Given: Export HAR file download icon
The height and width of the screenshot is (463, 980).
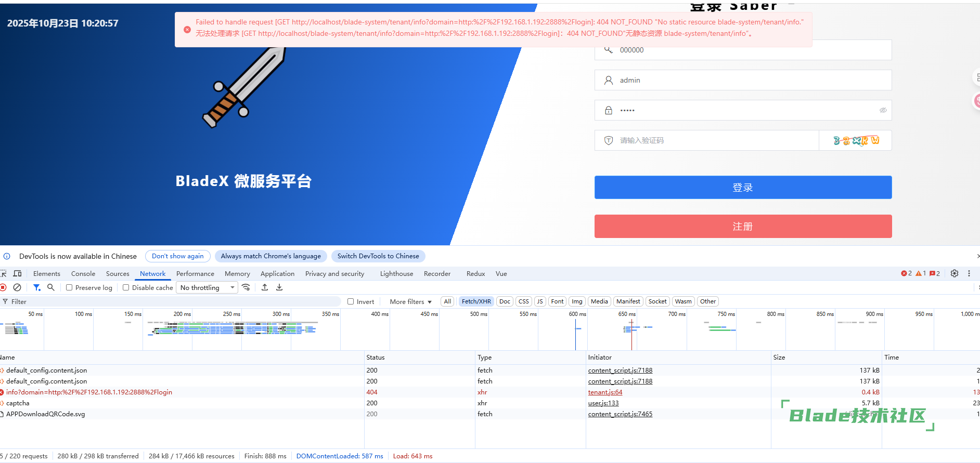Looking at the screenshot, I should [x=279, y=287].
